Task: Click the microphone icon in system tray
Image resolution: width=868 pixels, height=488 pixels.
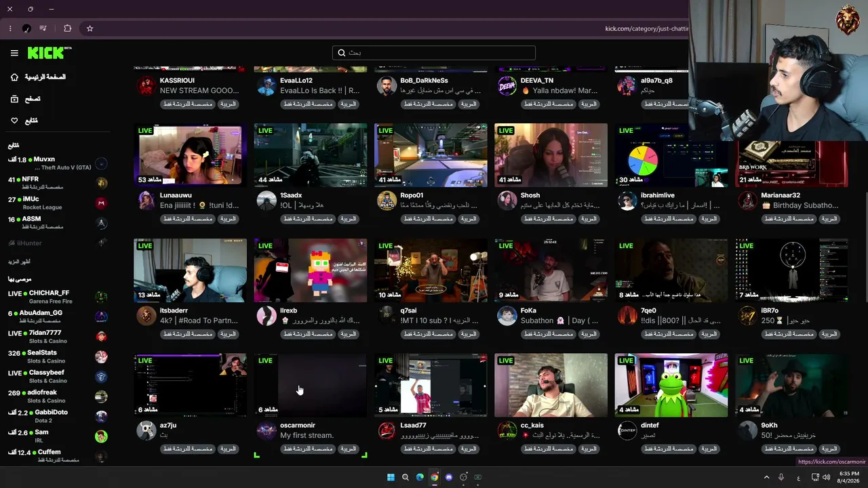Action: [x=781, y=477]
